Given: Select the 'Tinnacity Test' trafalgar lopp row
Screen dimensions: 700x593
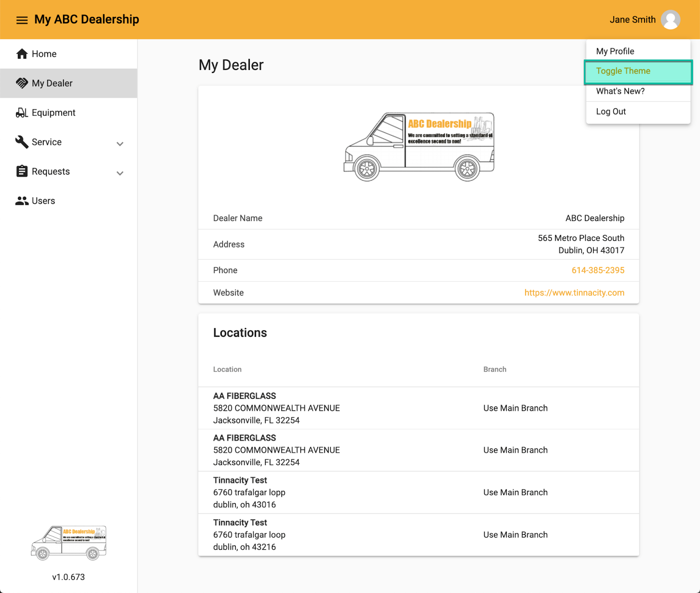Looking at the screenshot, I should click(x=419, y=492).
